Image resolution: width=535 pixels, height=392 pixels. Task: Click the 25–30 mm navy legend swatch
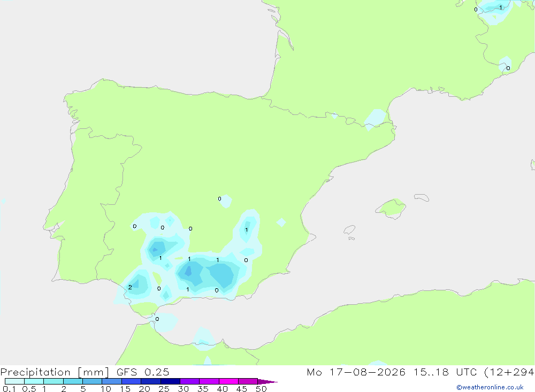pyautogui.click(x=170, y=381)
